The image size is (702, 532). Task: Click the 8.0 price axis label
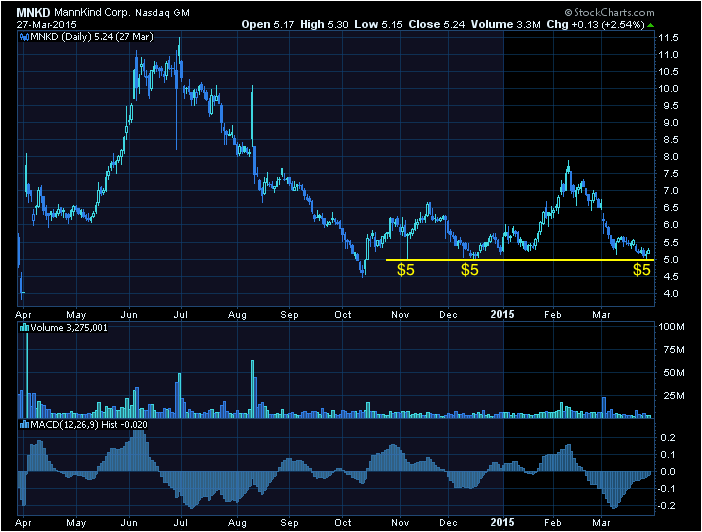(671, 157)
